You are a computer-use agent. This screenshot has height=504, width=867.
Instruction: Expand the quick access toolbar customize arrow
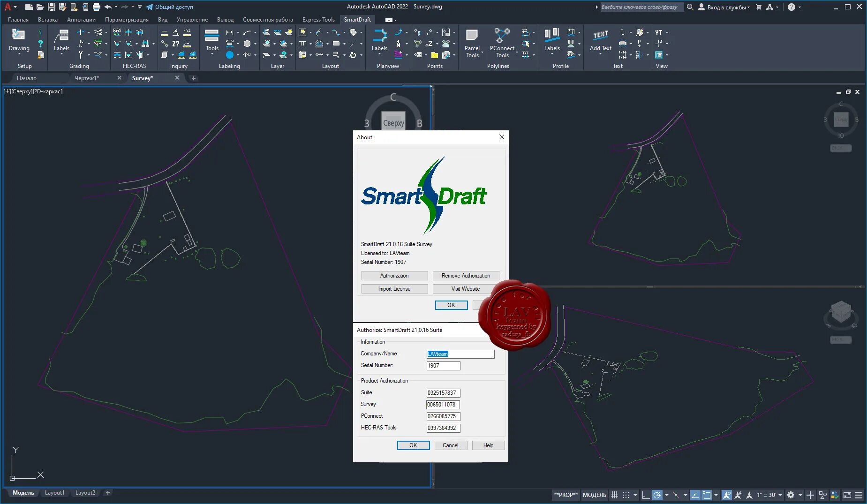140,7
